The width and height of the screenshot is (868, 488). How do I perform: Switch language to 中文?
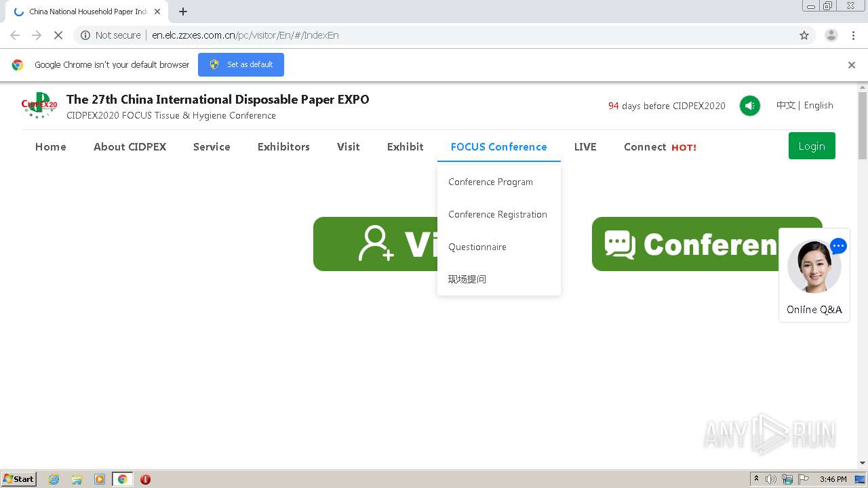tap(785, 105)
